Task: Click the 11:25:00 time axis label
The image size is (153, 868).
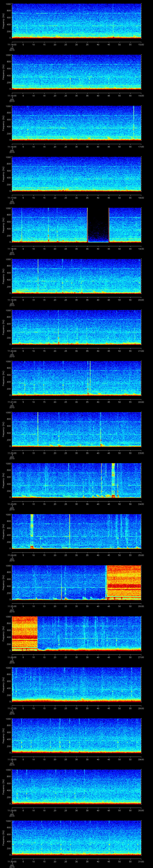Action: click(12, 606)
